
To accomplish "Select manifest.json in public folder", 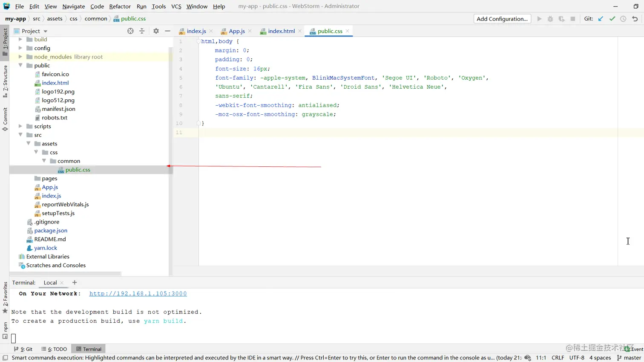I will (58, 109).
